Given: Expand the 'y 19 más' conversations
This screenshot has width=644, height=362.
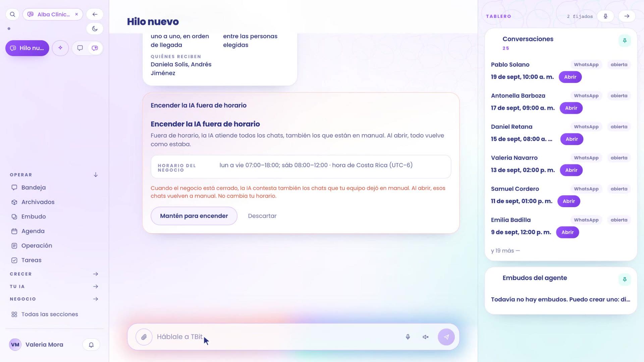Looking at the screenshot, I should (505, 251).
